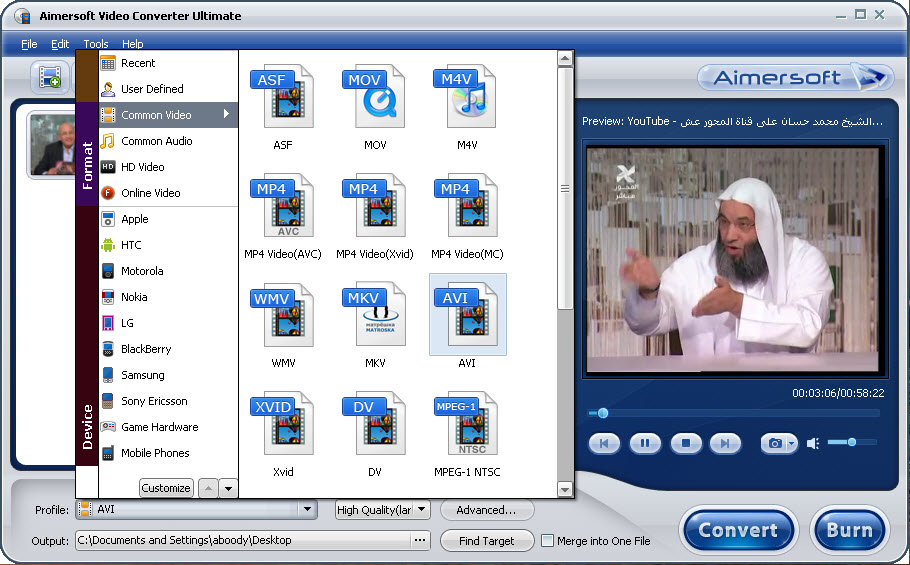Pick the M4V format icon
Screen dimensions: 910x565
point(466,97)
